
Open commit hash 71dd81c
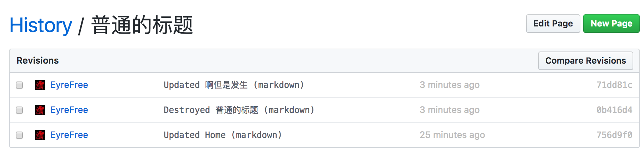pyautogui.click(x=614, y=85)
